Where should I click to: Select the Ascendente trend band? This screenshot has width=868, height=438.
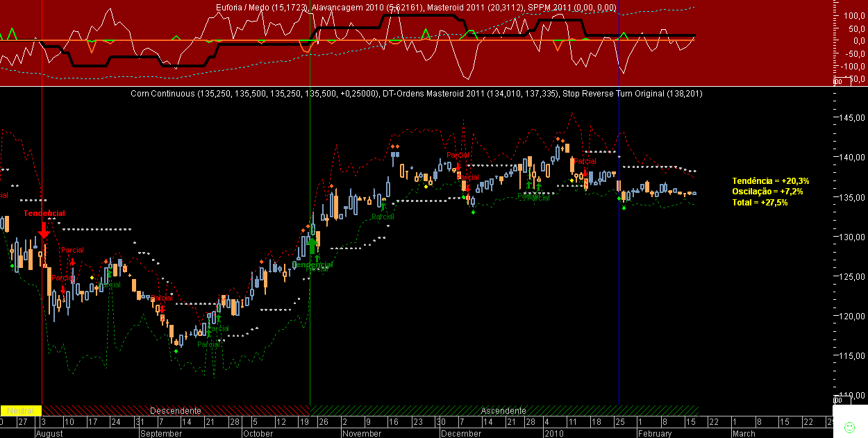503,410
